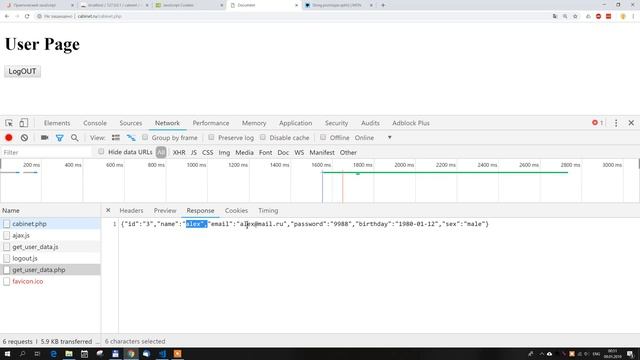Click the browser address bar
Viewport: 640px width, 360px height.
pyautogui.click(x=292, y=16)
